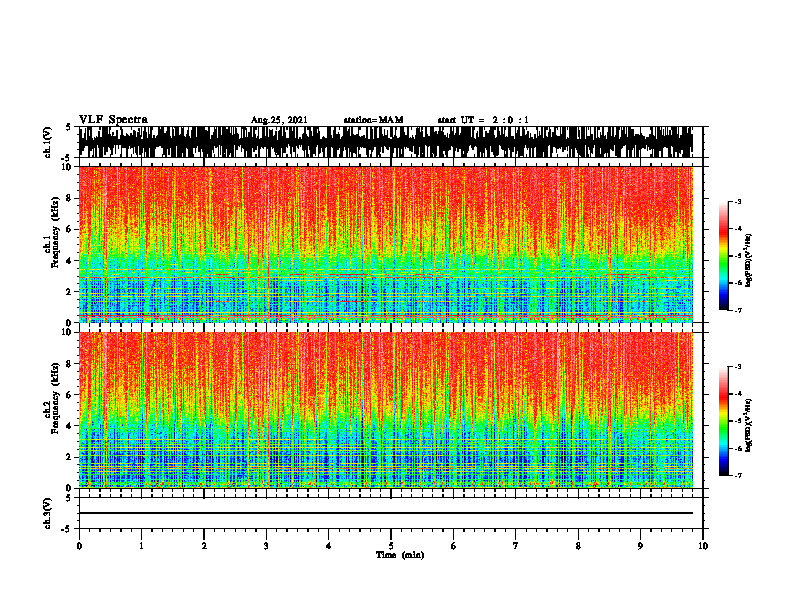Click time axis tick label "9"

pyautogui.click(x=640, y=546)
